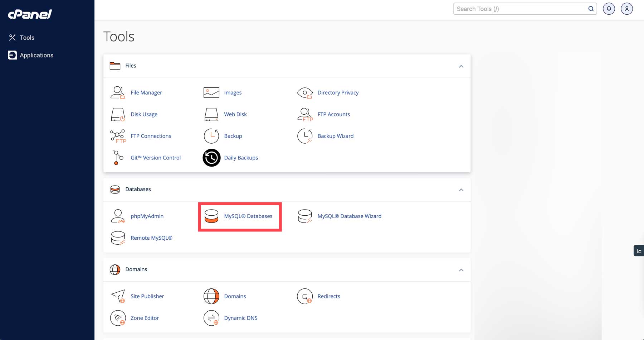Open File Manager via its icon
Screen dimensions: 644x340
tap(118, 92)
